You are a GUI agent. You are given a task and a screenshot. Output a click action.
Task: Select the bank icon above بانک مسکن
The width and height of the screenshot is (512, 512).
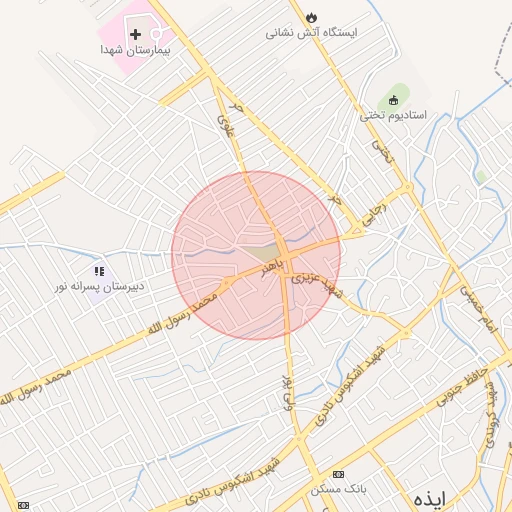[x=338, y=474]
